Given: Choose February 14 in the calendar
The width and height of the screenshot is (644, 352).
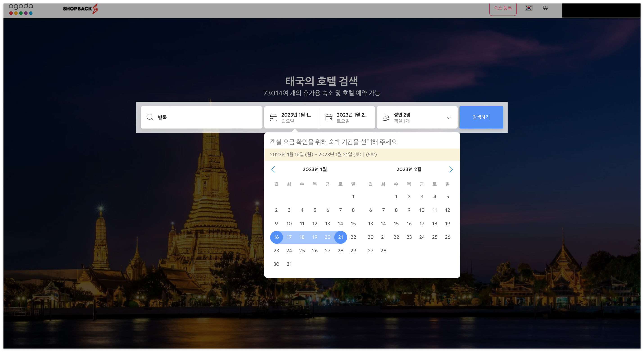Looking at the screenshot, I should 383,223.
